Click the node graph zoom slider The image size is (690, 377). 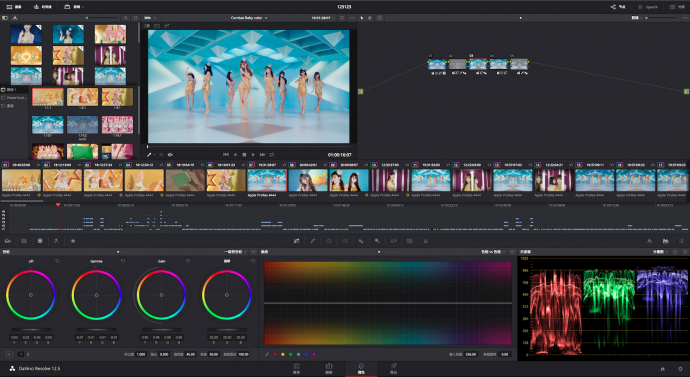pos(662,18)
